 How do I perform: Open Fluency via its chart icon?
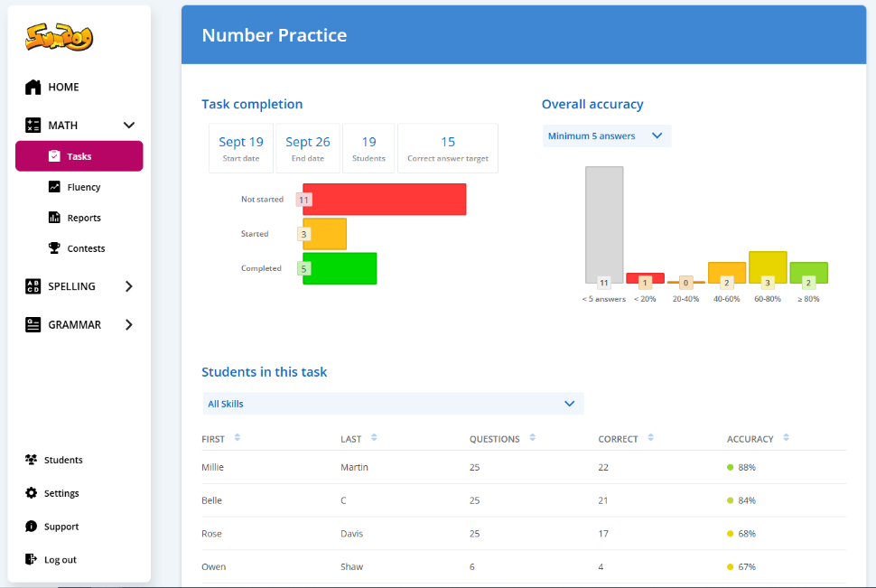(x=54, y=187)
